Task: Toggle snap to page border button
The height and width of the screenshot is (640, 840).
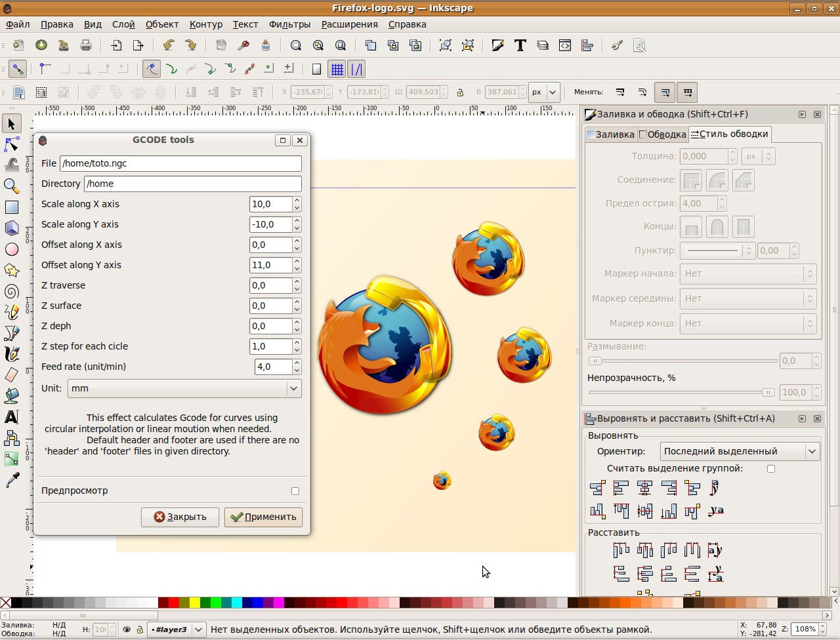Action: 316,69
